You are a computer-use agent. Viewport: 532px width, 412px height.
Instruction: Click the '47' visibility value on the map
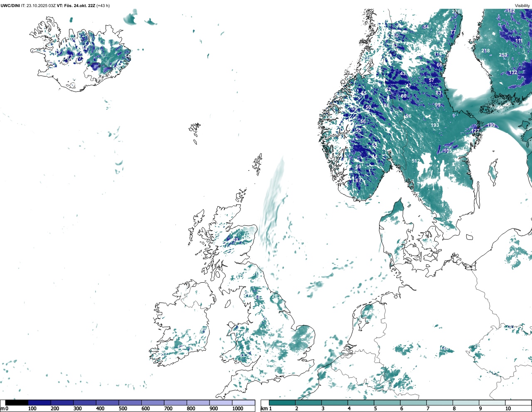click(x=409, y=86)
